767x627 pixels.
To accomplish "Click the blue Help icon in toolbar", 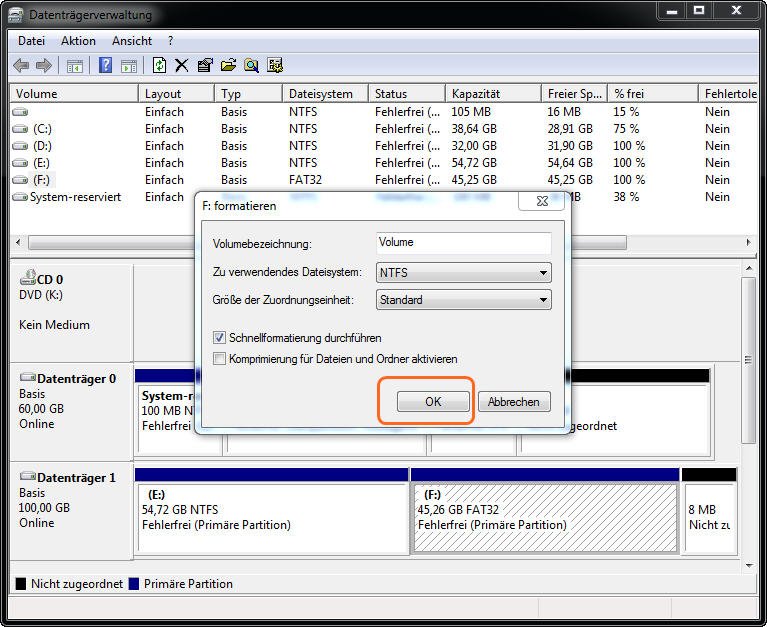I will 105,65.
